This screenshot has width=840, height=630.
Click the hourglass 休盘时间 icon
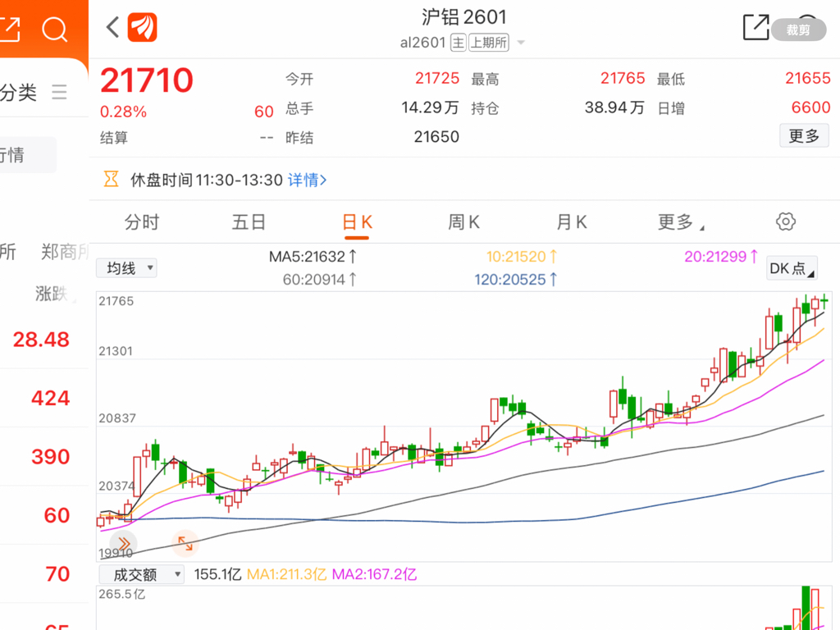[111, 180]
